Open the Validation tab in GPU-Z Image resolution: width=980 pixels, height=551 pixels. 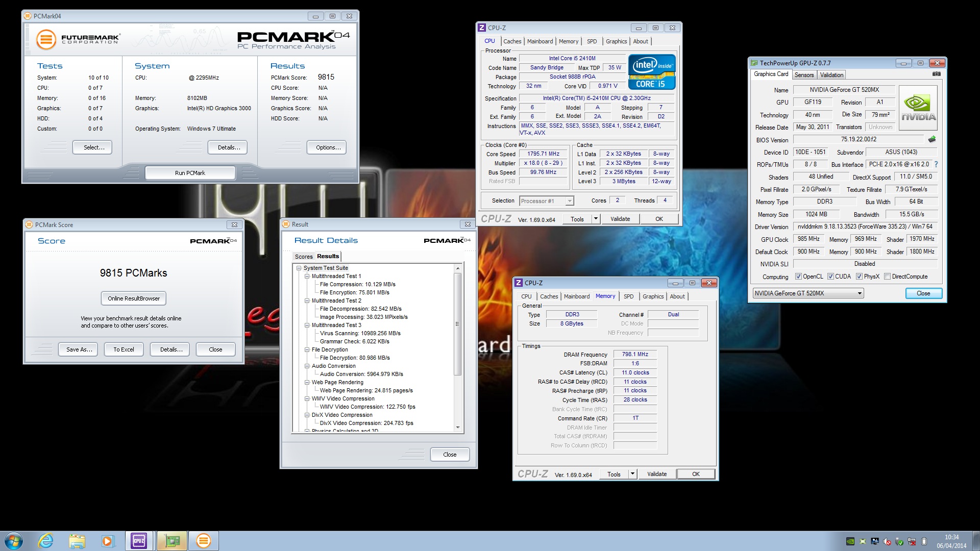tap(831, 75)
